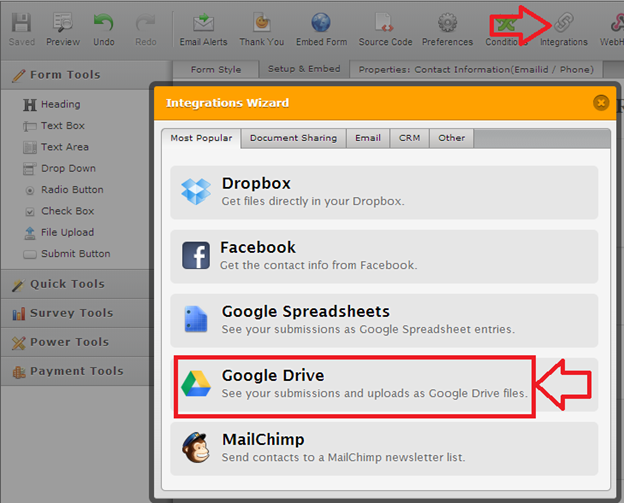Select the CRM integrations tab

coord(410,138)
